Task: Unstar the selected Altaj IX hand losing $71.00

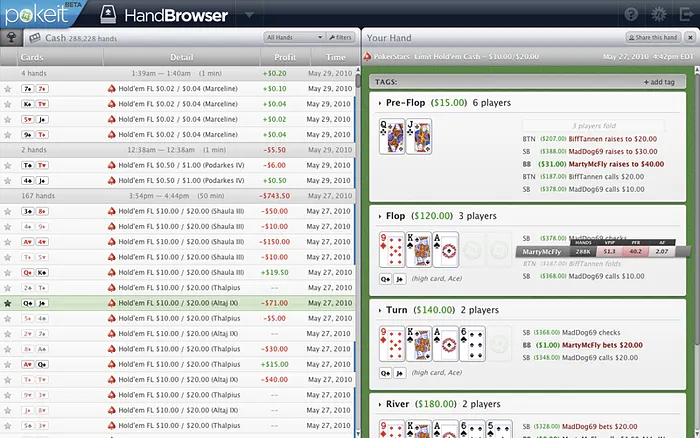Action: click(8, 303)
